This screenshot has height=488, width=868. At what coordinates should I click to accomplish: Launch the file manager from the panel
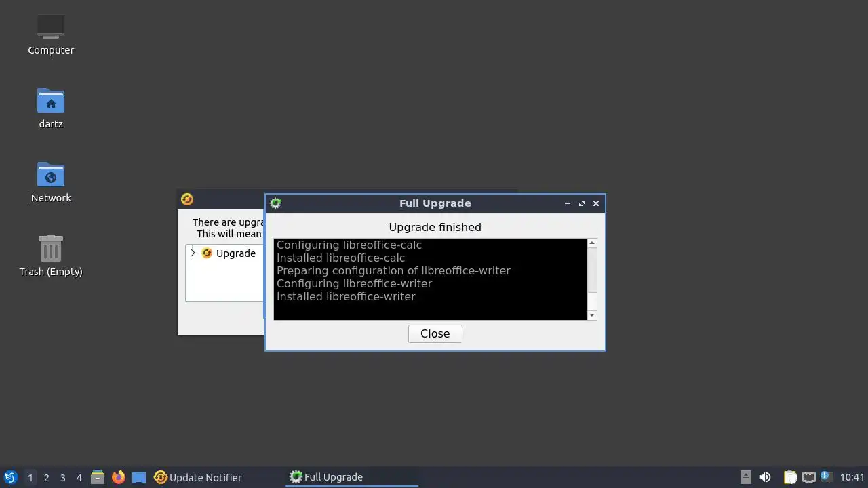coord(98,477)
